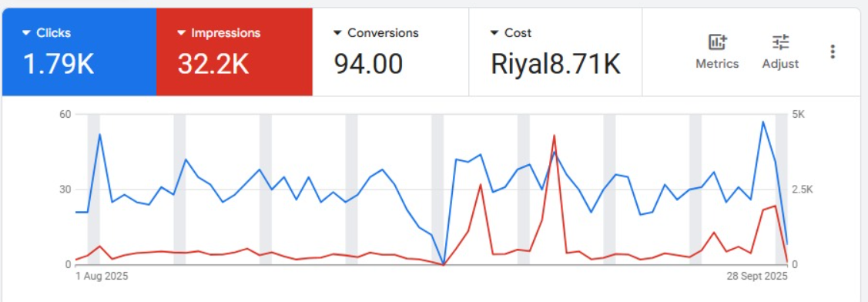Open the three-dot more options menu
Image resolution: width=868 pixels, height=302 pixels.
tap(833, 52)
